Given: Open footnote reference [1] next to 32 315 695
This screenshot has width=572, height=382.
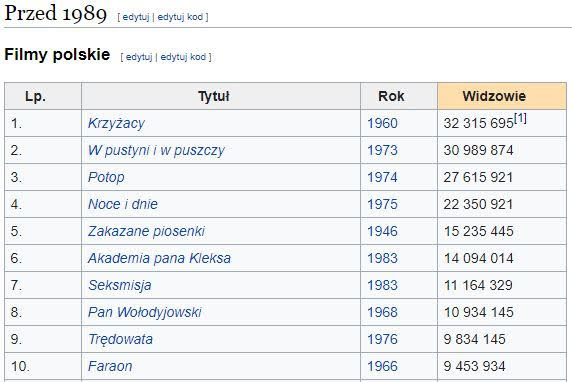Looking at the screenshot, I should click(x=520, y=118).
